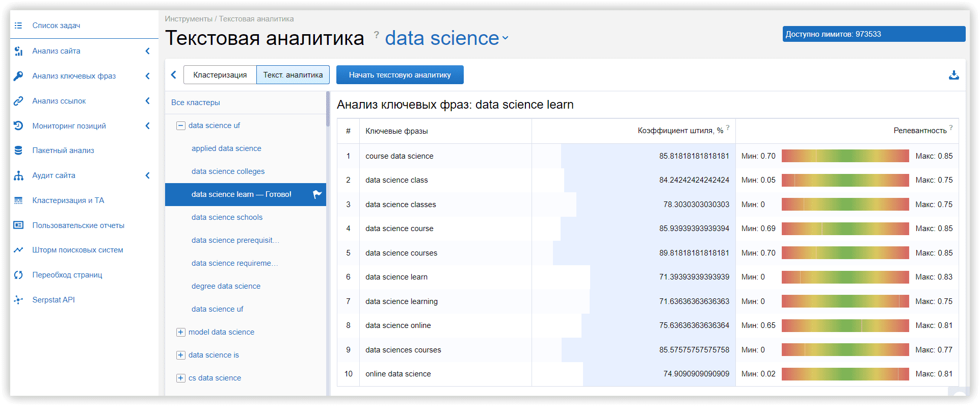The width and height of the screenshot is (980, 406).
Task: Expand the model data science cluster
Action: tap(180, 332)
